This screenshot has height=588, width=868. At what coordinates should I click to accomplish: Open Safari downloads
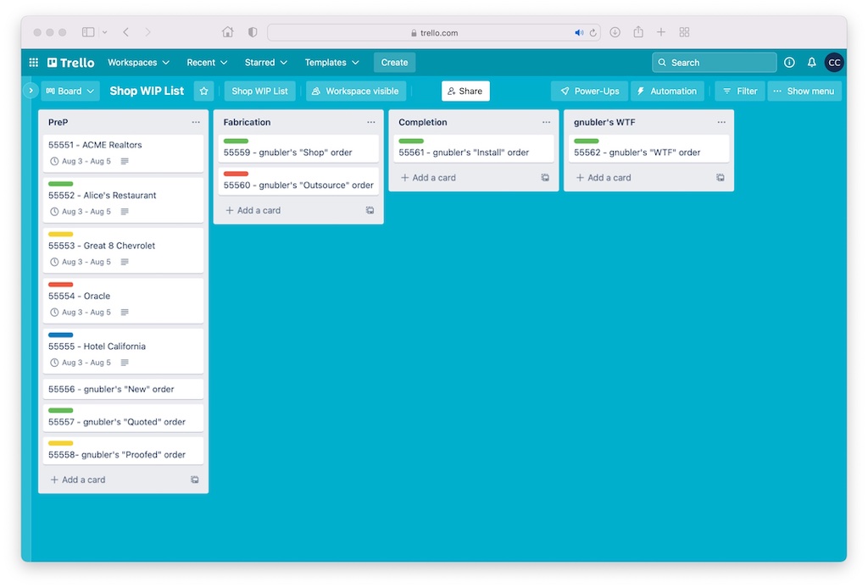click(615, 32)
